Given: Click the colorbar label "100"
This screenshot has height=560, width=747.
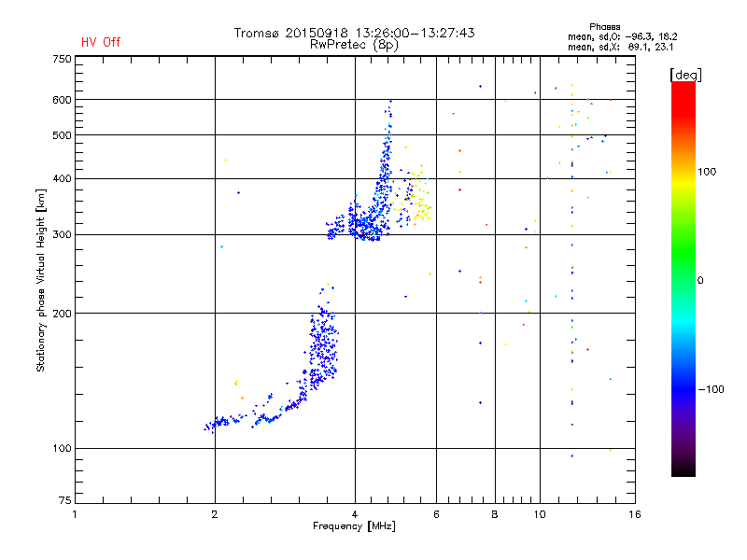Looking at the screenshot, I should coord(707,172).
